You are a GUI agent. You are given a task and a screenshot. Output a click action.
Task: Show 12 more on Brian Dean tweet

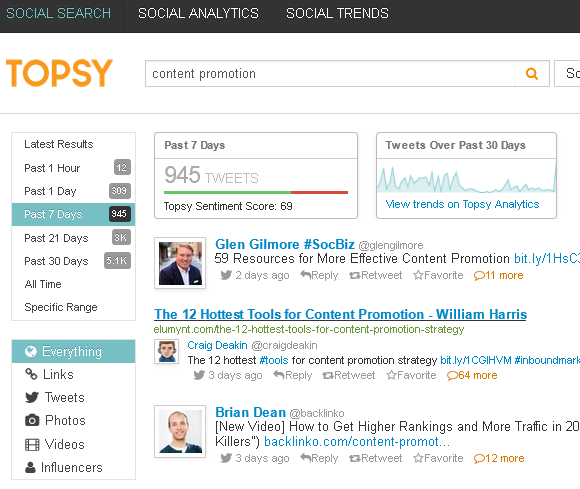click(499, 458)
